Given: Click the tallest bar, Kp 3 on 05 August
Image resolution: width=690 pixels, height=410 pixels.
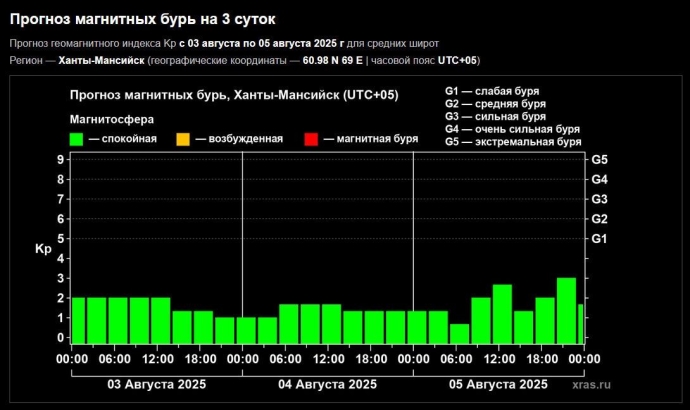Looking at the screenshot, I should click(566, 311).
